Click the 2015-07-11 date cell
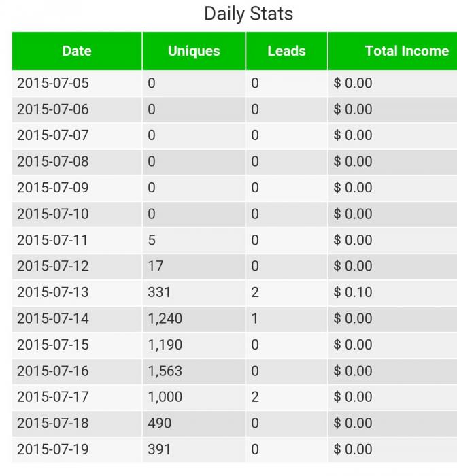457x476 pixels. point(77,240)
